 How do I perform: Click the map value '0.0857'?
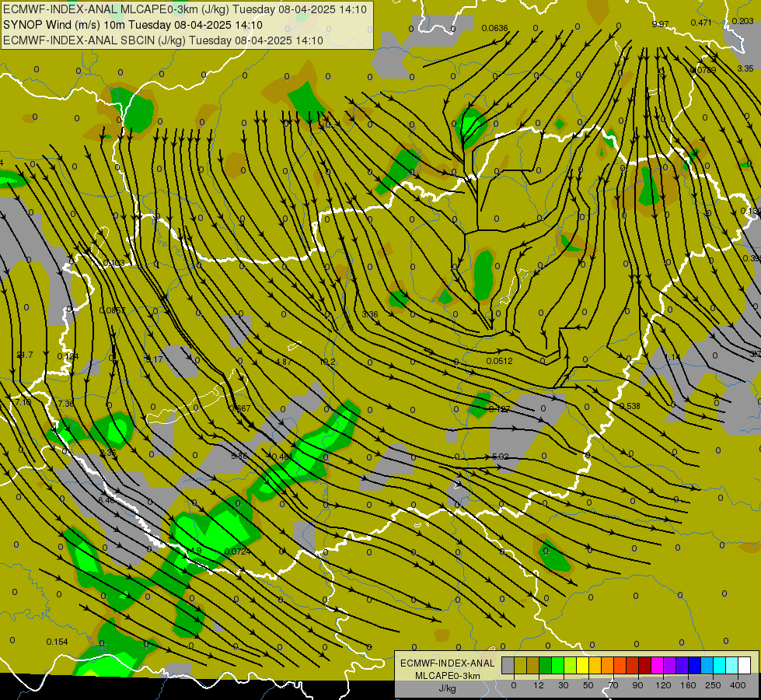[x=112, y=310]
